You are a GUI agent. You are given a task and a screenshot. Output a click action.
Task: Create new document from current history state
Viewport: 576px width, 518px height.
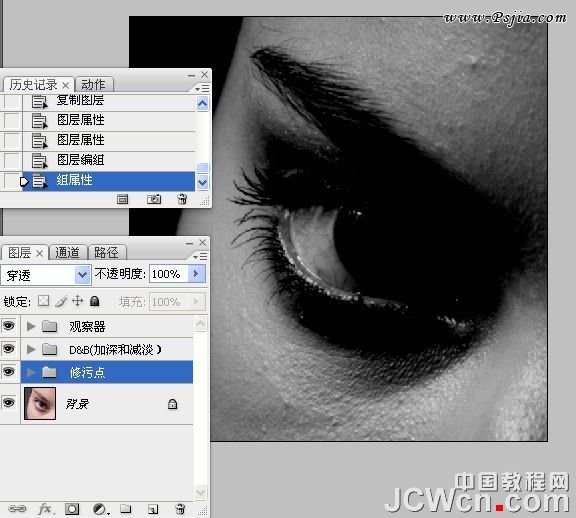(x=122, y=199)
